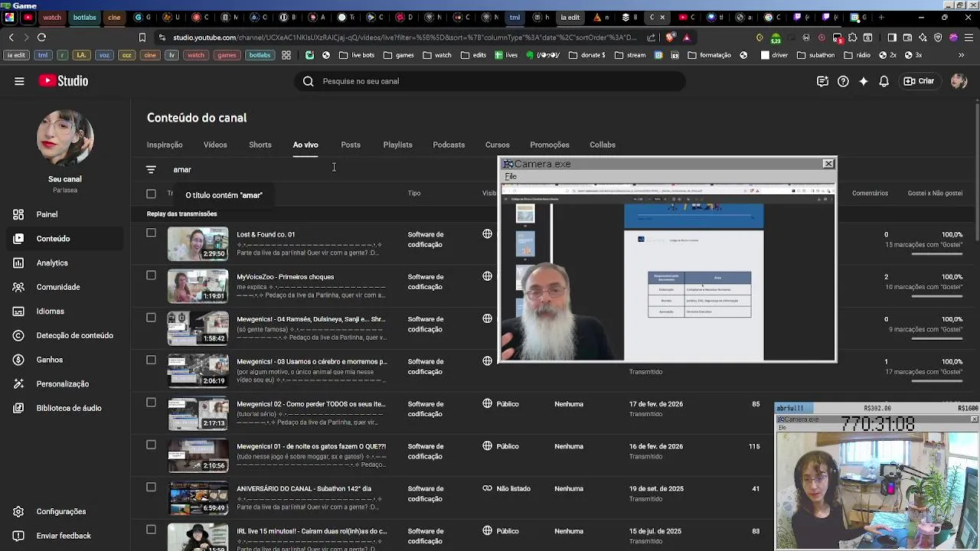Open Lost & Found co. 01 video title

pos(266,234)
